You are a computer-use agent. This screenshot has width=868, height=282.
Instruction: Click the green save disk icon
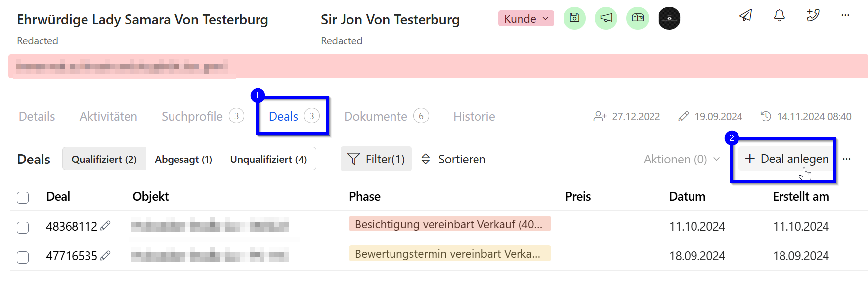pyautogui.click(x=574, y=18)
